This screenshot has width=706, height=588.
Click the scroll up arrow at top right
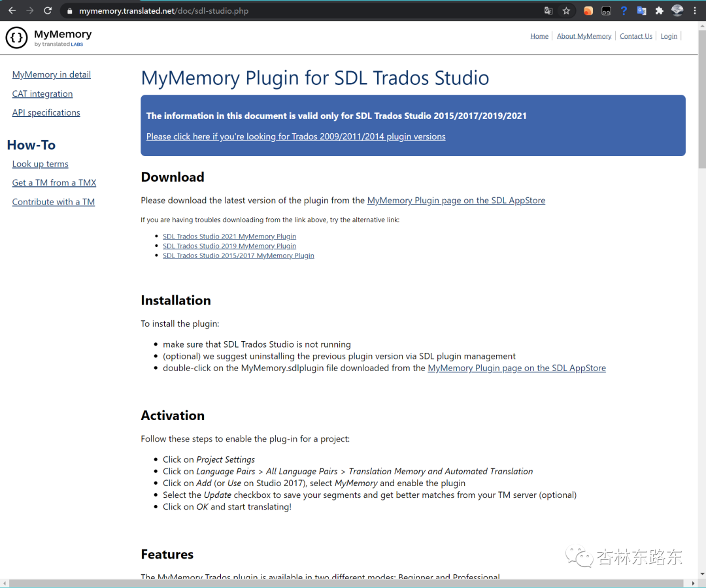(x=702, y=25)
